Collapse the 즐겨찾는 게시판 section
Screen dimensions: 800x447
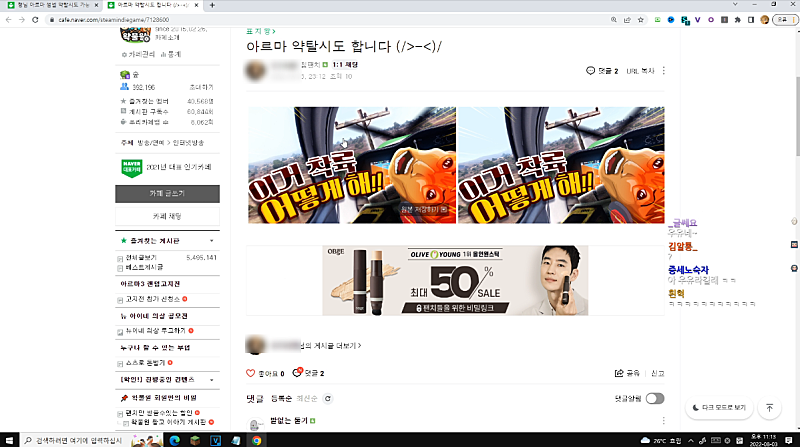pos(211,241)
